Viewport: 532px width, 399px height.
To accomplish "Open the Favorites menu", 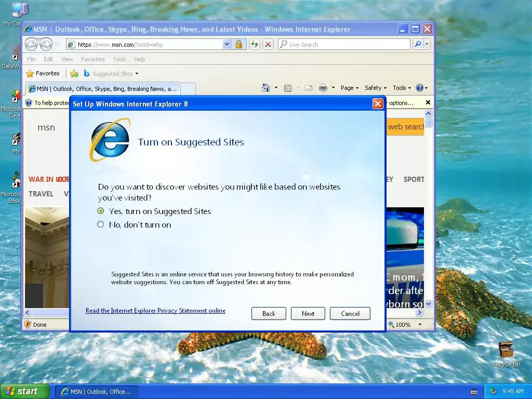I will pos(92,59).
